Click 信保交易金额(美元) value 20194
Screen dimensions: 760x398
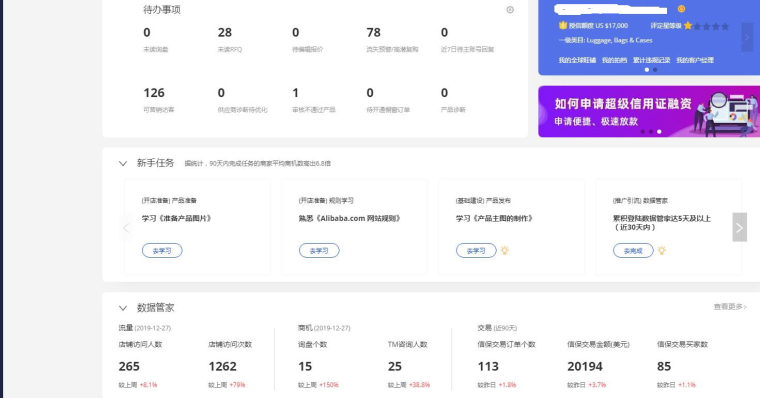pos(585,366)
